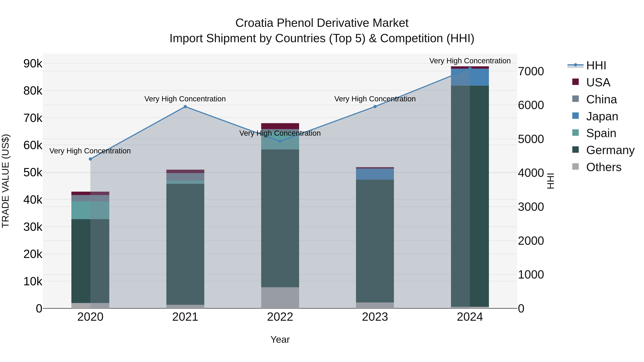Click the 2020 China bar segment
This screenshot has width=644, height=362.
[91, 198]
